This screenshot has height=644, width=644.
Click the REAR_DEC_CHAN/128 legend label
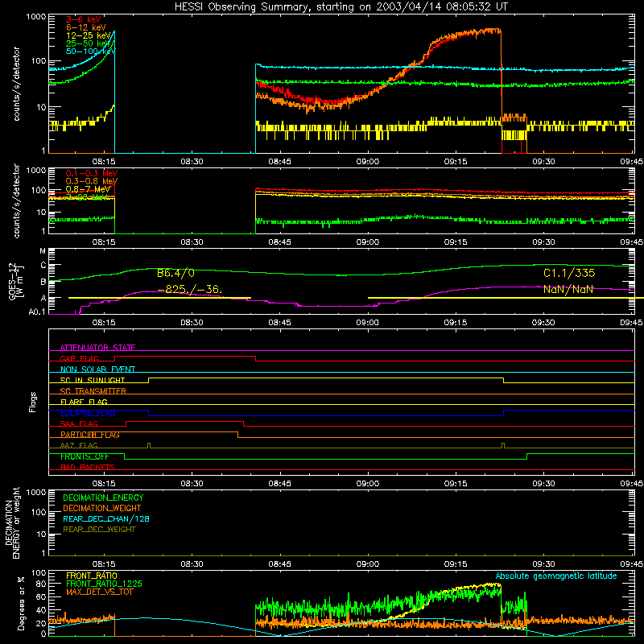106,518
